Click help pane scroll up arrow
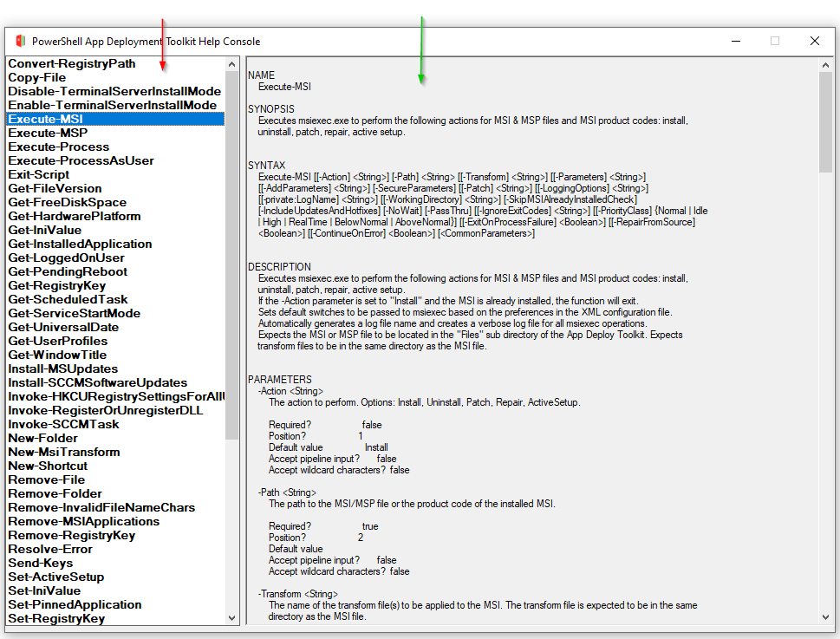840x639 pixels. tap(825, 65)
